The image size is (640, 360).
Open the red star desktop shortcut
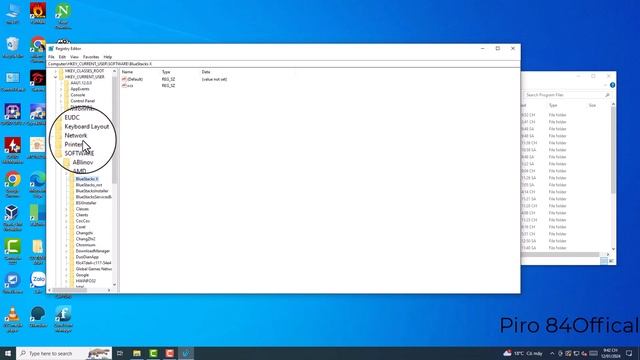tap(13, 150)
